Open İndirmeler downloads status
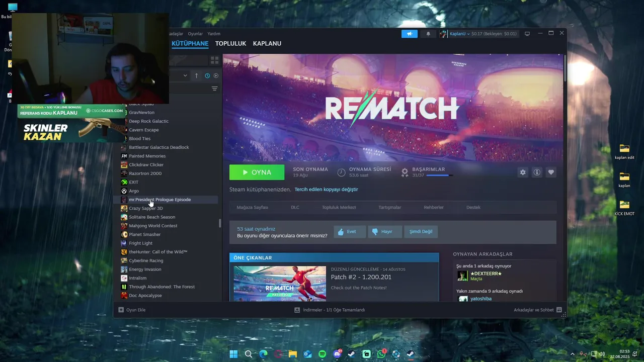The image size is (644, 362). click(330, 310)
